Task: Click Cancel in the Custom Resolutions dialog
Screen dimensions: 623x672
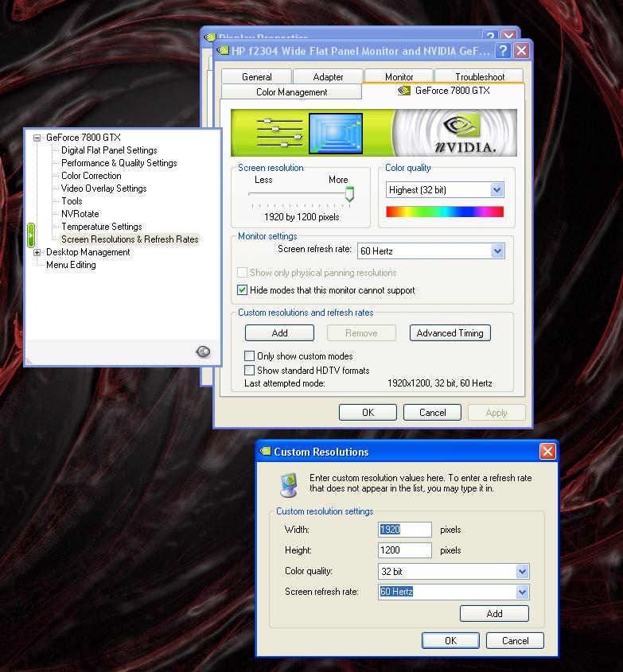Action: 515,641
